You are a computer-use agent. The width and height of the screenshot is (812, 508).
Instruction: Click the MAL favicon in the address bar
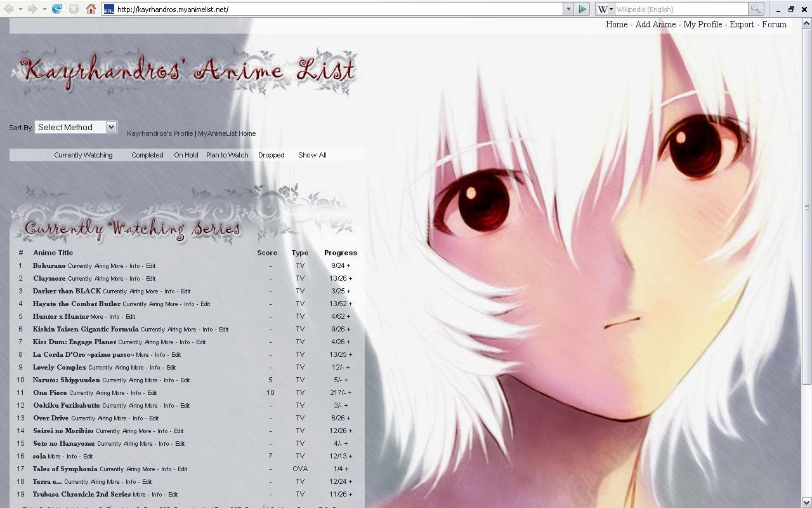[108, 10]
